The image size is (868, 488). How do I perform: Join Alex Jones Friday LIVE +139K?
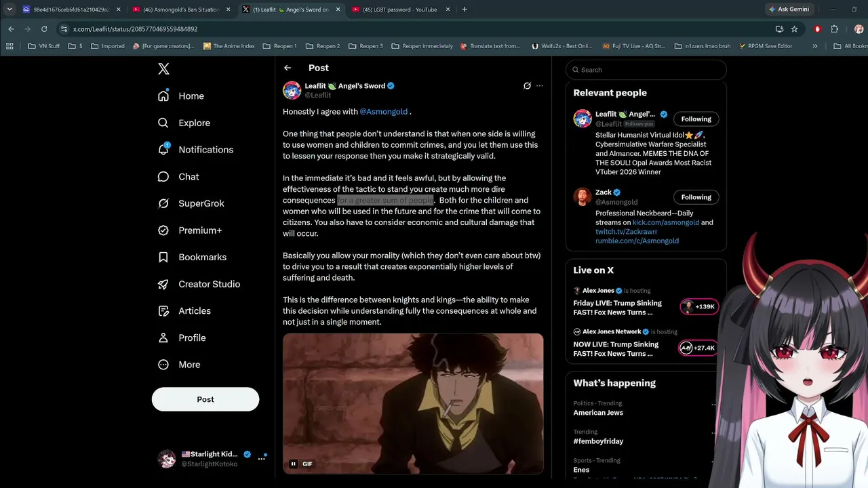698,307
